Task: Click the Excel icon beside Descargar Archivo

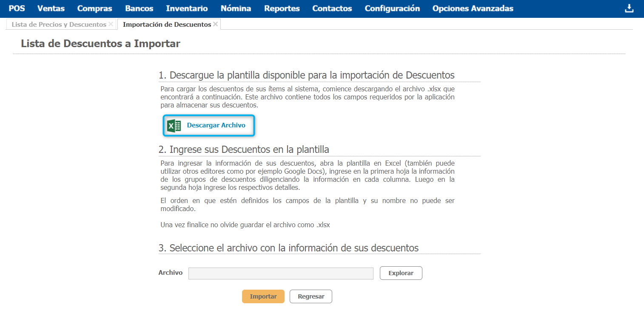Action: click(x=174, y=126)
